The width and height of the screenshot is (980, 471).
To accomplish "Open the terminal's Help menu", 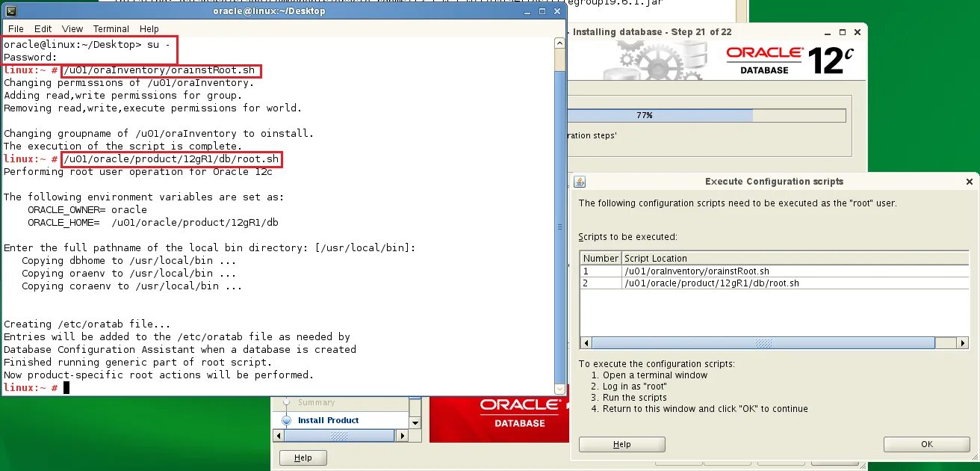I will (x=149, y=28).
